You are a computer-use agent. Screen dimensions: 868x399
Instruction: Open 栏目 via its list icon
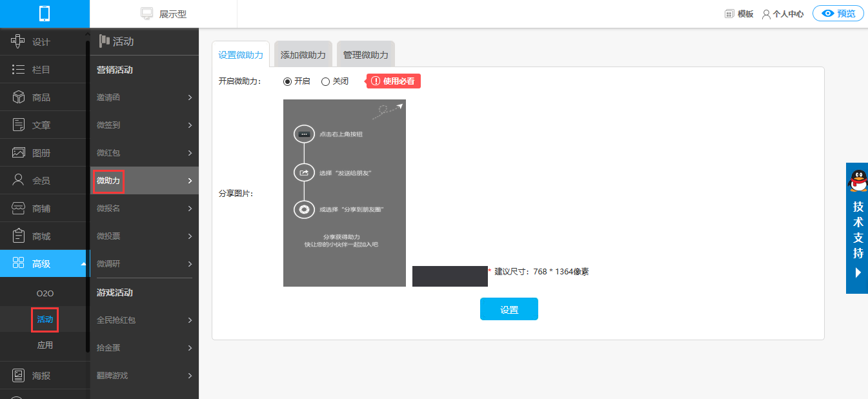click(x=18, y=70)
